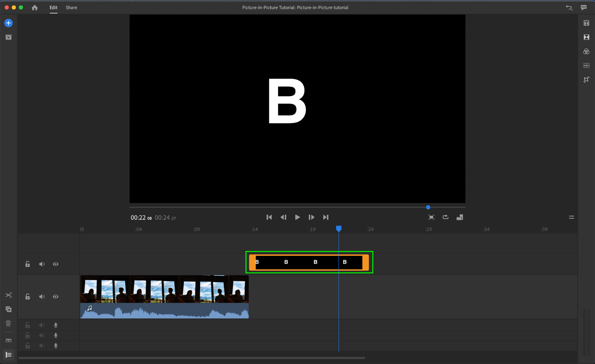Arm the microphone on third audio track
The width and height of the screenshot is (595, 364).
56,345
